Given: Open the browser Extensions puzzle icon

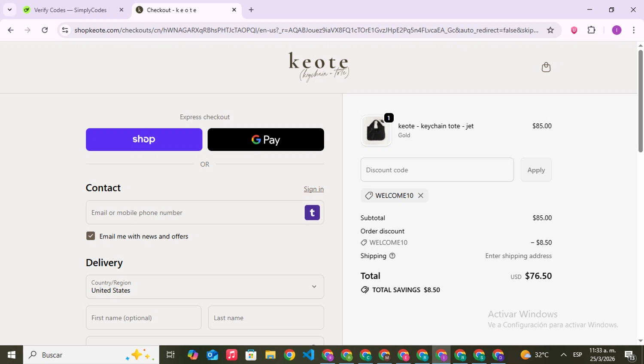Looking at the screenshot, I should point(592,30).
